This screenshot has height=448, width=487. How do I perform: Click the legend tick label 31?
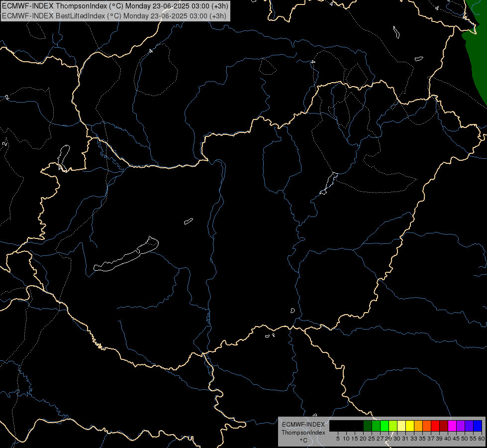[405, 439]
